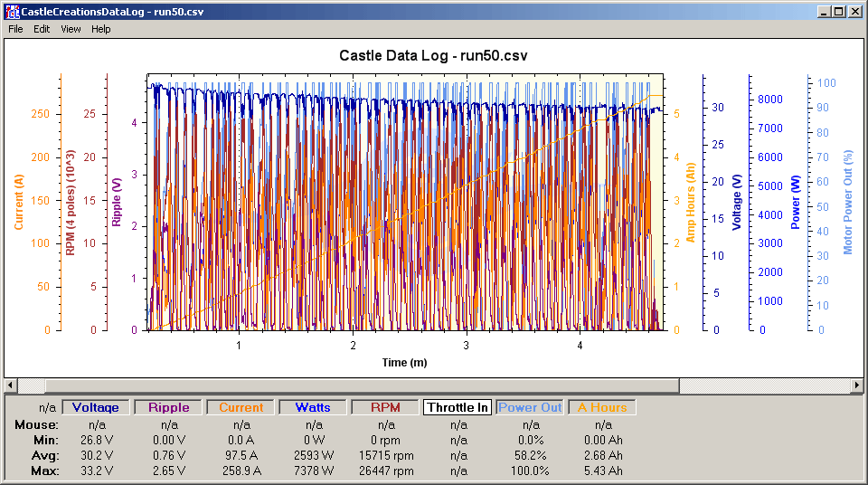Click the time axis tick label '4'
The width and height of the screenshot is (868, 485).
pos(580,346)
